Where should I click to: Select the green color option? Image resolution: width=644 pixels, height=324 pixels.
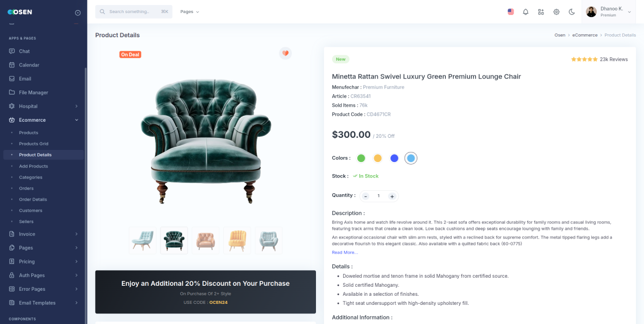tap(361, 158)
